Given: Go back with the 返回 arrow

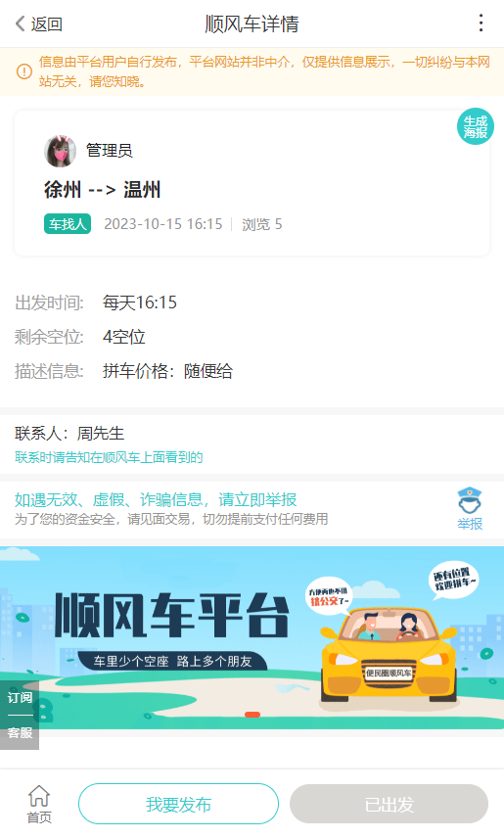Looking at the screenshot, I should [x=39, y=24].
